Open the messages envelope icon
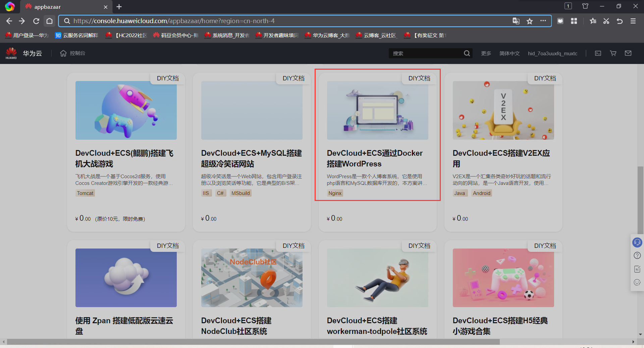The image size is (644, 348). click(628, 53)
